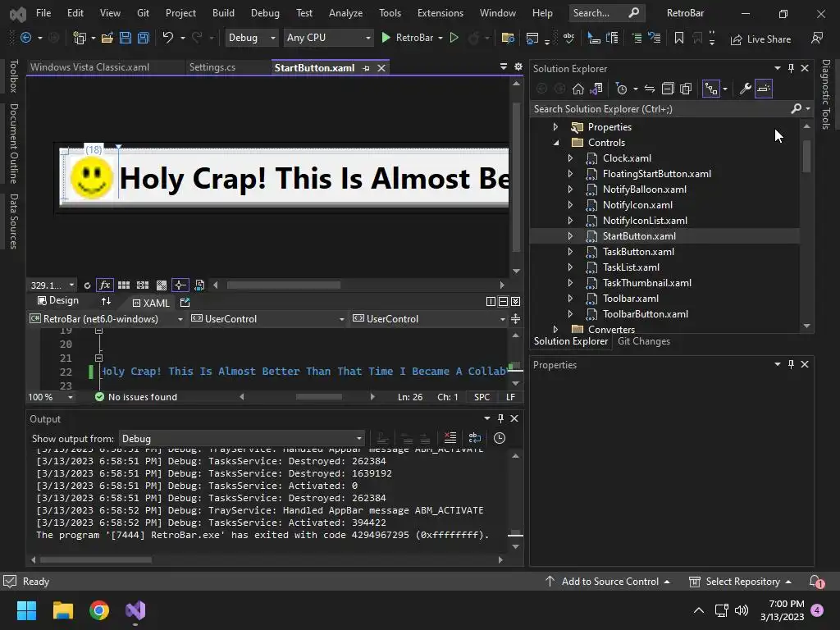Open the Debug menu
The height and width of the screenshot is (630, 840).
265,13
